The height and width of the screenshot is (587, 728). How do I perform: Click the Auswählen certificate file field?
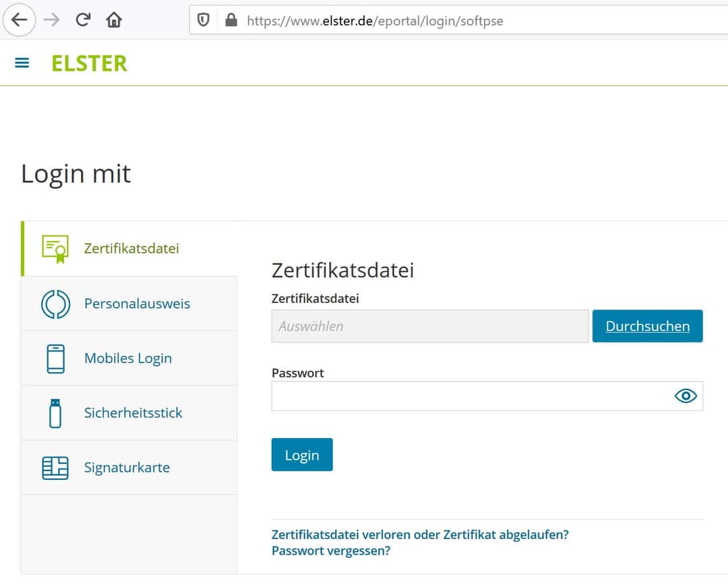click(430, 326)
